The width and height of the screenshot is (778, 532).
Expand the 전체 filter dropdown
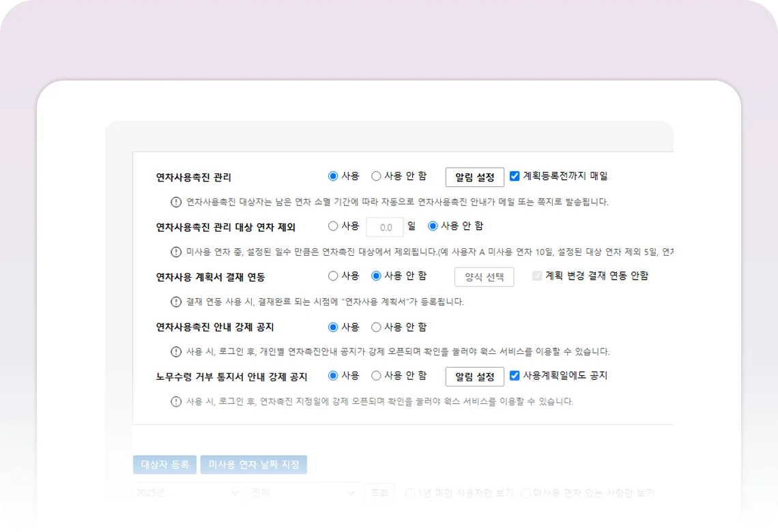[304, 492]
